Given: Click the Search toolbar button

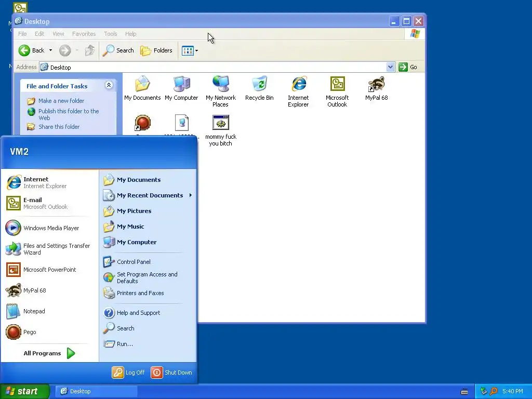Looking at the screenshot, I should (118, 50).
